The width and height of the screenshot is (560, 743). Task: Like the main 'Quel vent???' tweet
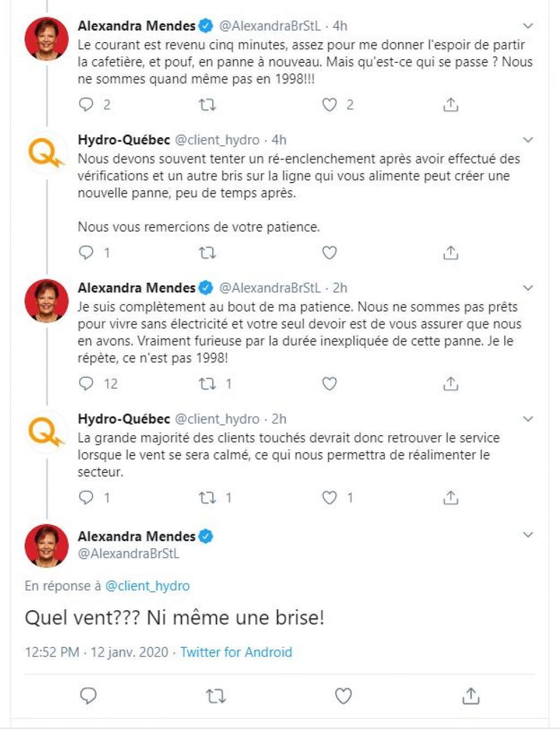[343, 696]
